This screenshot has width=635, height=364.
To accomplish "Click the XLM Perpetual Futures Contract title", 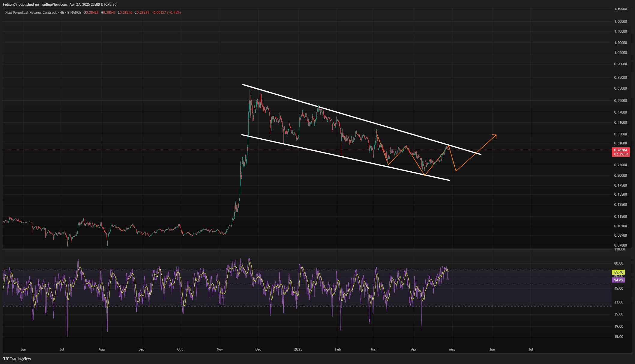I will point(31,13).
